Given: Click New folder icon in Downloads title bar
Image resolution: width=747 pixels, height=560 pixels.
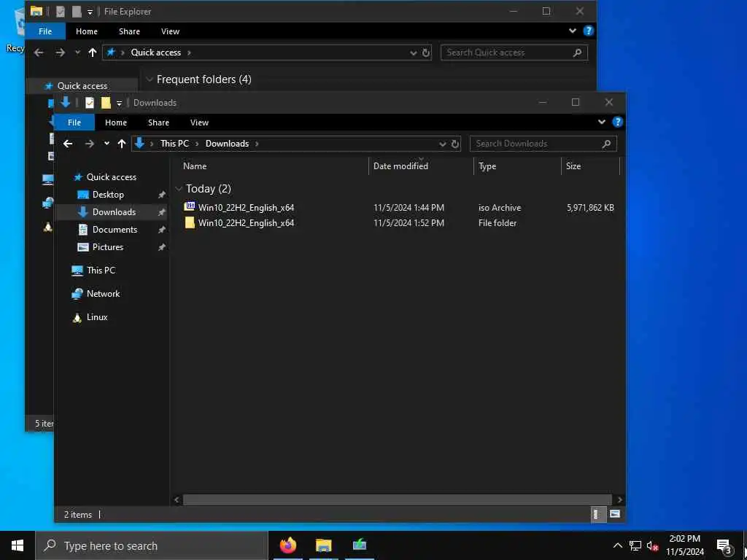Looking at the screenshot, I should 106,102.
